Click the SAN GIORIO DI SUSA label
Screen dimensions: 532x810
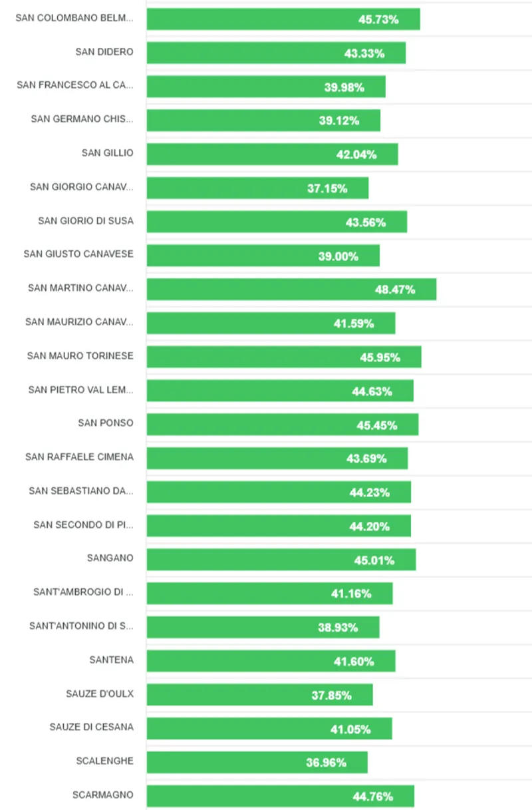coord(85,220)
